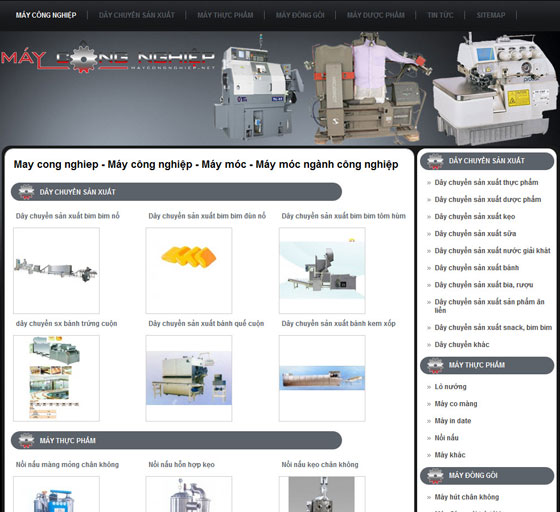Click title link Dây chuyền sản xuất bánh quế cuộn

click(x=206, y=323)
